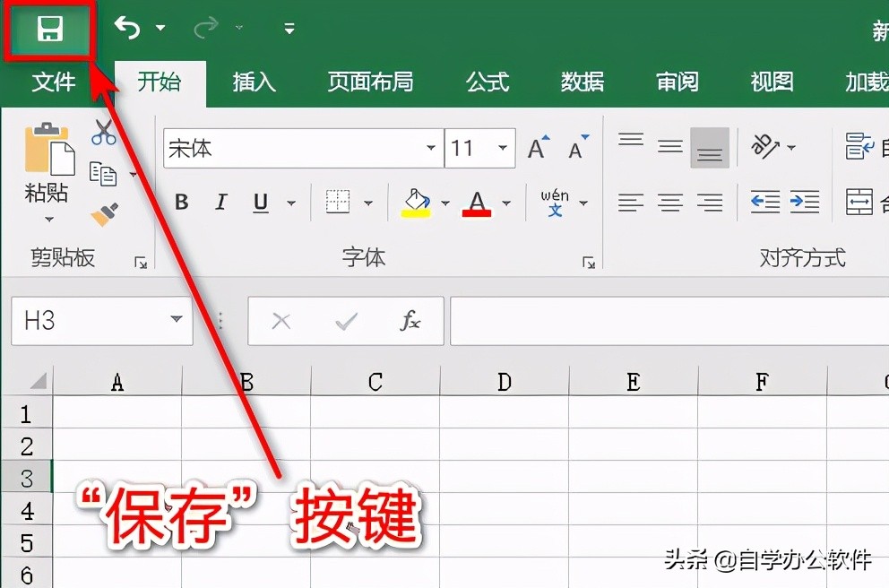
Task: Increase font size with large A
Action: pos(538,147)
